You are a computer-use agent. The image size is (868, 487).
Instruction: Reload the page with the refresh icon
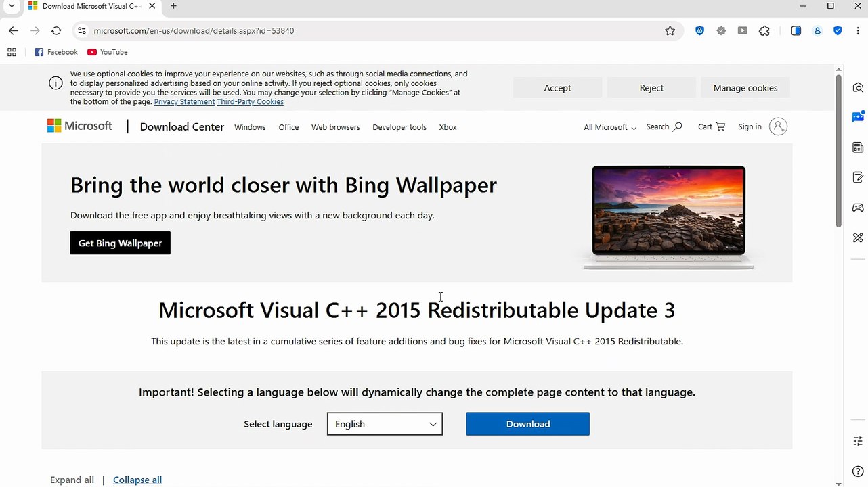pos(56,30)
